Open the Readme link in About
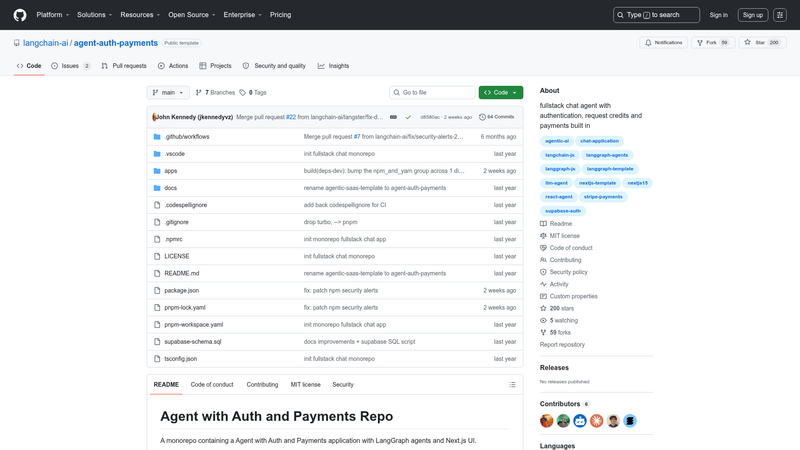This screenshot has height=450, width=800. point(556,223)
